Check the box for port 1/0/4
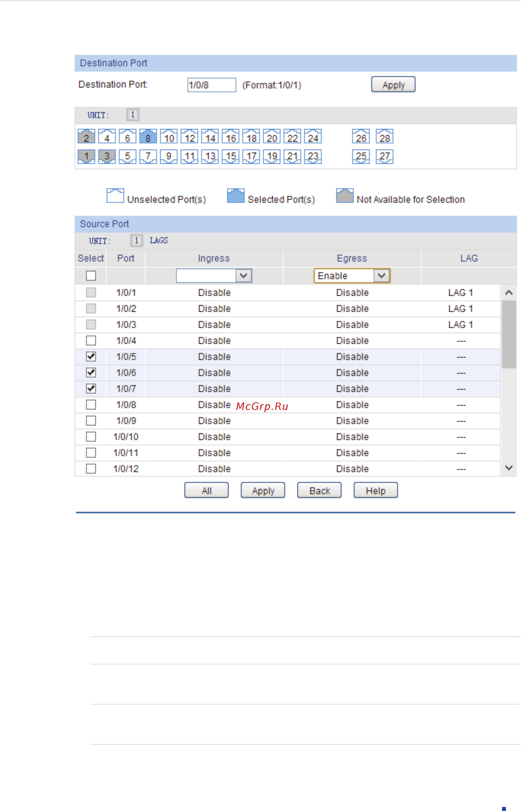The image size is (521, 812). click(x=91, y=341)
